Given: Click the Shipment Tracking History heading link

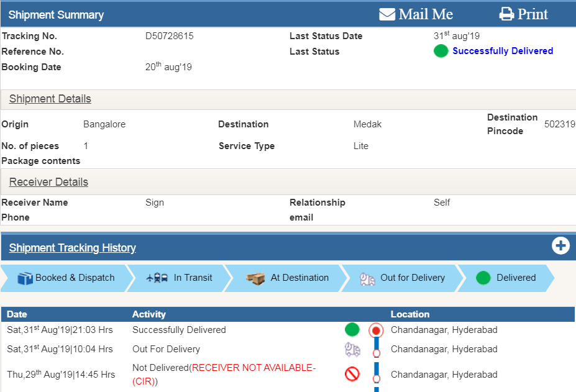Looking at the screenshot, I should pyautogui.click(x=72, y=248).
